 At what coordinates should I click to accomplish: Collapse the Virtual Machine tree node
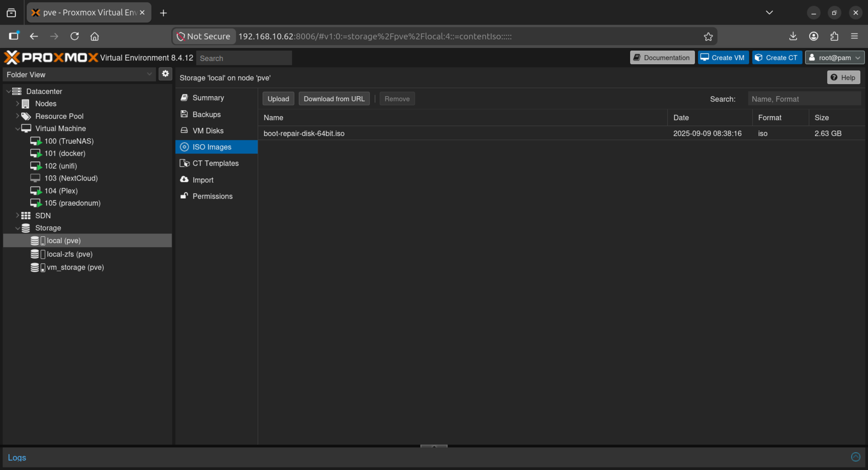point(17,129)
